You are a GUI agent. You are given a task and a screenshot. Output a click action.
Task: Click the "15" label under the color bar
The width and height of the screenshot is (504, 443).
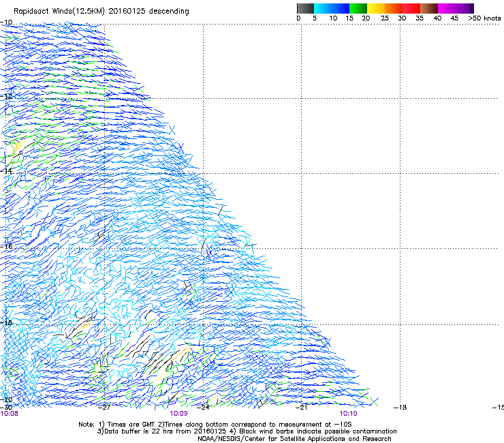[x=349, y=18]
